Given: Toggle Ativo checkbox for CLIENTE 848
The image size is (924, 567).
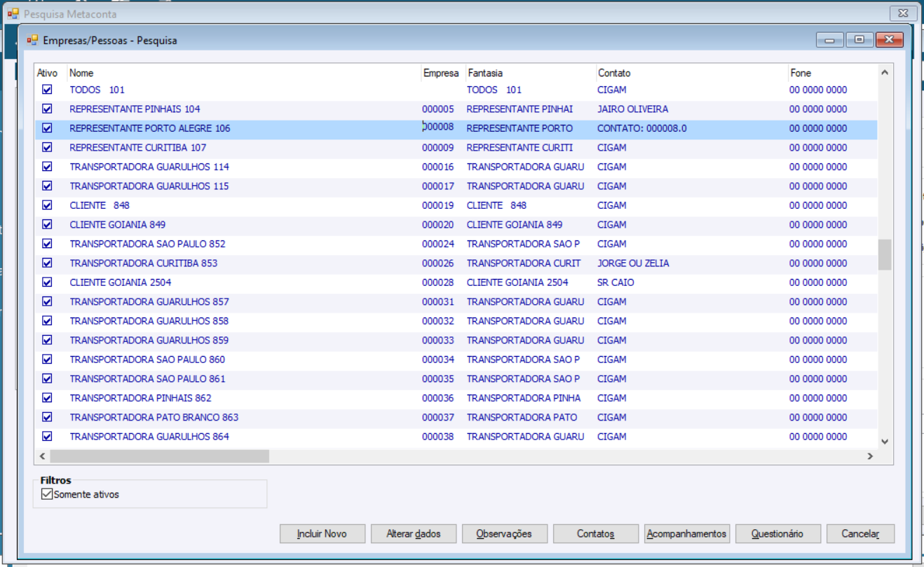Looking at the screenshot, I should [x=48, y=205].
